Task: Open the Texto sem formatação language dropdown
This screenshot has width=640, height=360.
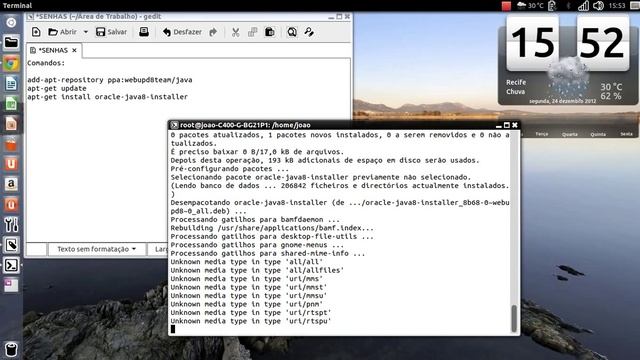Action: pos(96,249)
